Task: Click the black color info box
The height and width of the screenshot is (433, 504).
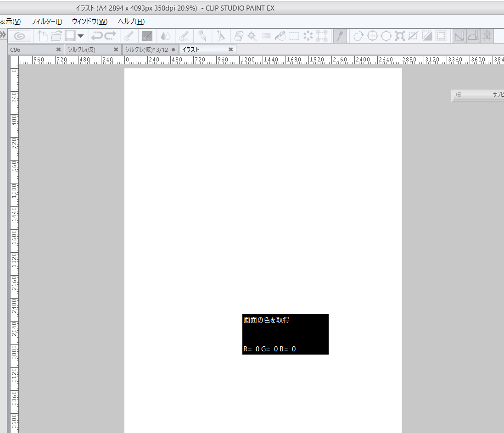Action: click(x=285, y=334)
